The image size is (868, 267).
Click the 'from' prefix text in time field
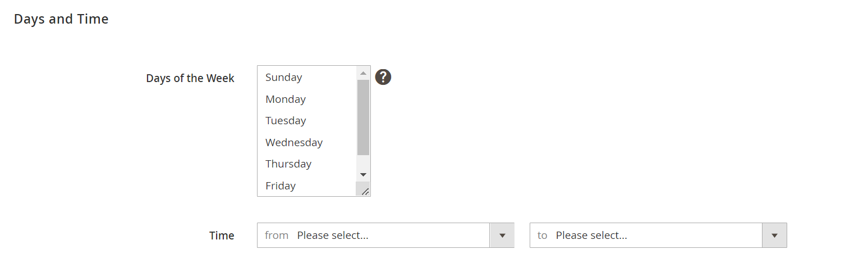coord(277,236)
